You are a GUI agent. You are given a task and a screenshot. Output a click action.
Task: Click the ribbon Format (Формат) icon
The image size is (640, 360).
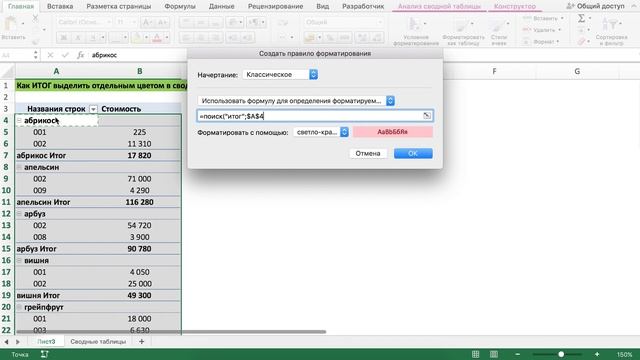pos(527,42)
